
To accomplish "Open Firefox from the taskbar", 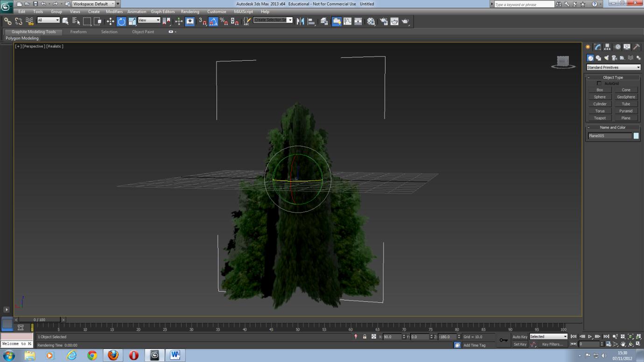I will point(113,355).
